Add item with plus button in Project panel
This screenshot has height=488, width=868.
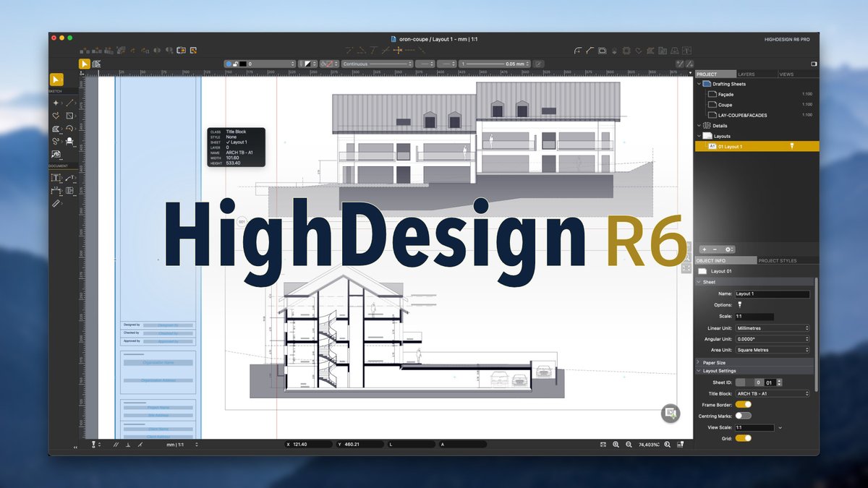704,249
